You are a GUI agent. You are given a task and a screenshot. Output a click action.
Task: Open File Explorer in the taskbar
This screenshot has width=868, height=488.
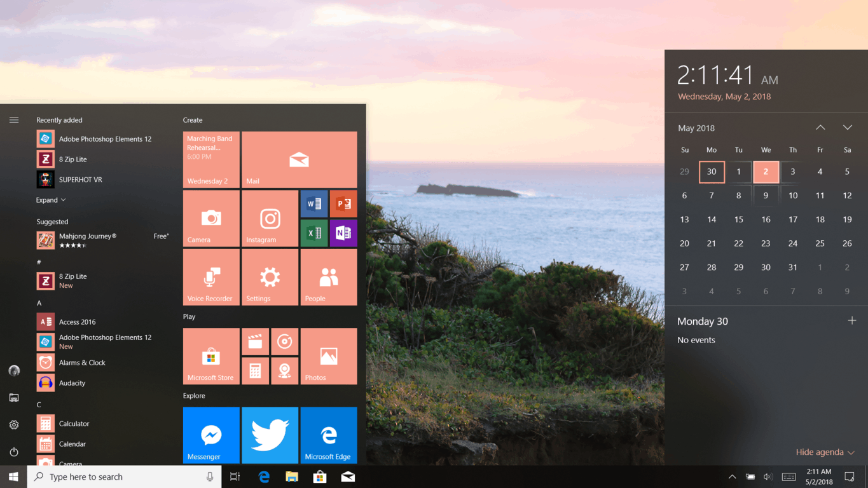292,477
